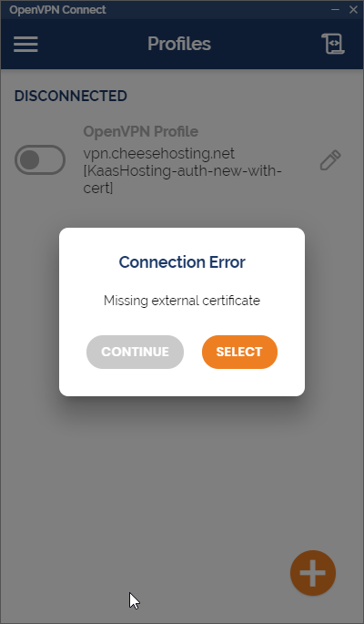Image resolution: width=364 pixels, height=624 pixels.
Task: Click the Connection Error dialog title
Action: pyautogui.click(x=182, y=261)
